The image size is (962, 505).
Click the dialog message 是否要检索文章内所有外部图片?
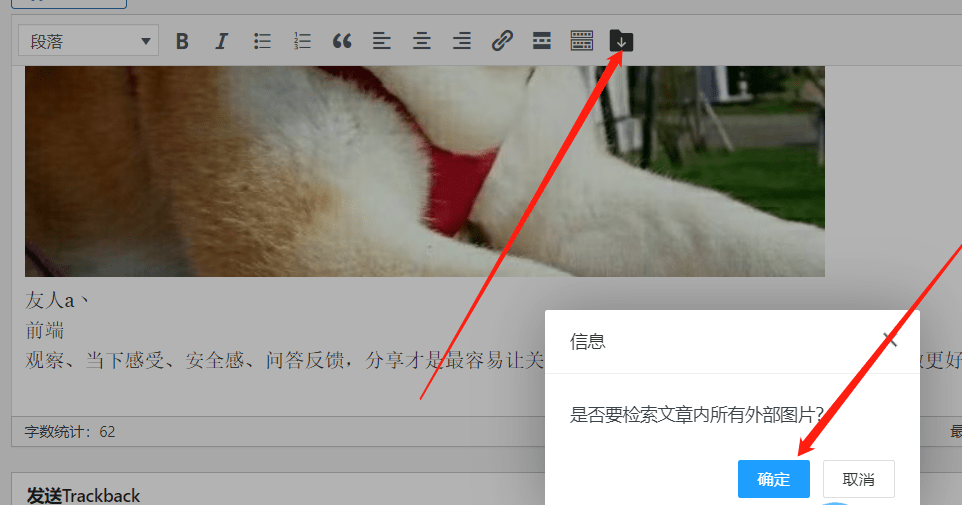tap(697, 415)
